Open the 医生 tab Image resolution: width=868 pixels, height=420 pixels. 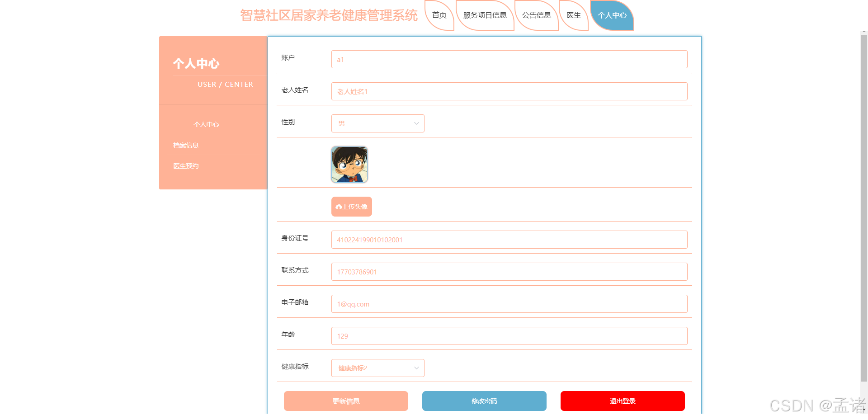click(x=573, y=15)
